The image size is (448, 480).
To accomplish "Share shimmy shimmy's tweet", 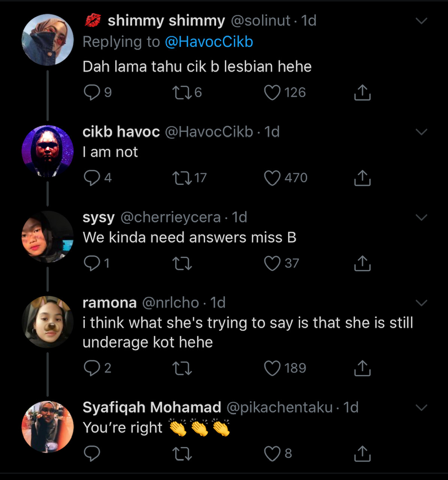I will 362,92.
